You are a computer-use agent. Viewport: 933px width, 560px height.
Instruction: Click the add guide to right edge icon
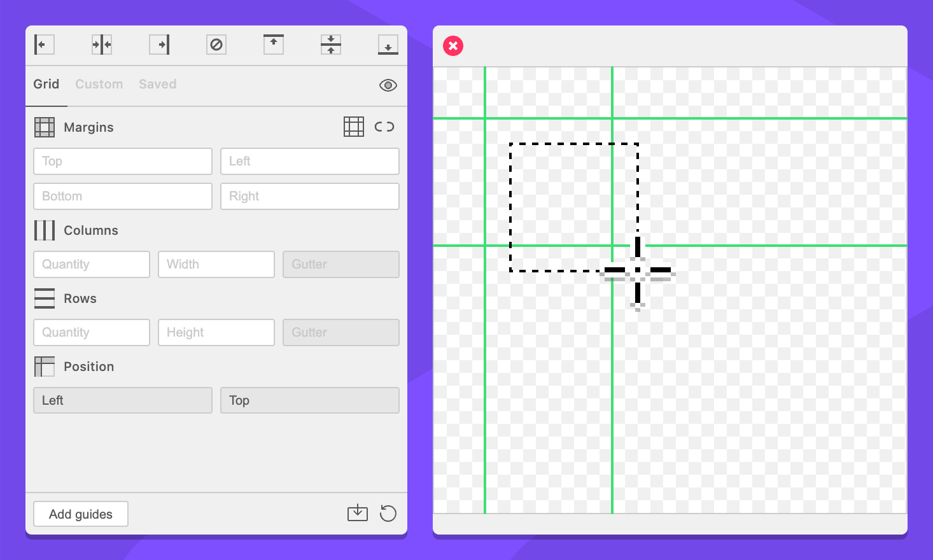(159, 45)
